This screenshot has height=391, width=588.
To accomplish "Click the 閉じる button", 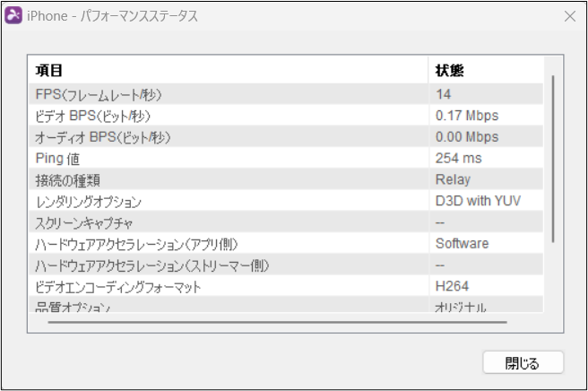I will click(523, 362).
